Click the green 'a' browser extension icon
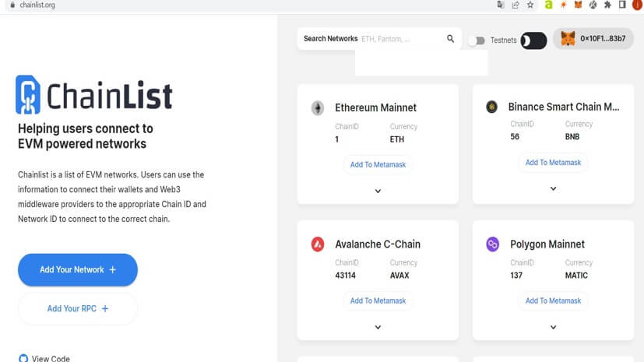 [549, 5]
